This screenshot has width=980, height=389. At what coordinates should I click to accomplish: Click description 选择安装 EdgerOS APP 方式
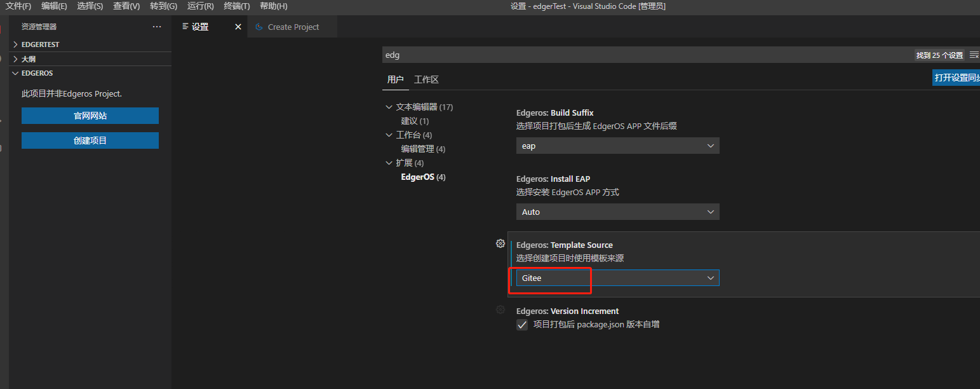(x=567, y=192)
